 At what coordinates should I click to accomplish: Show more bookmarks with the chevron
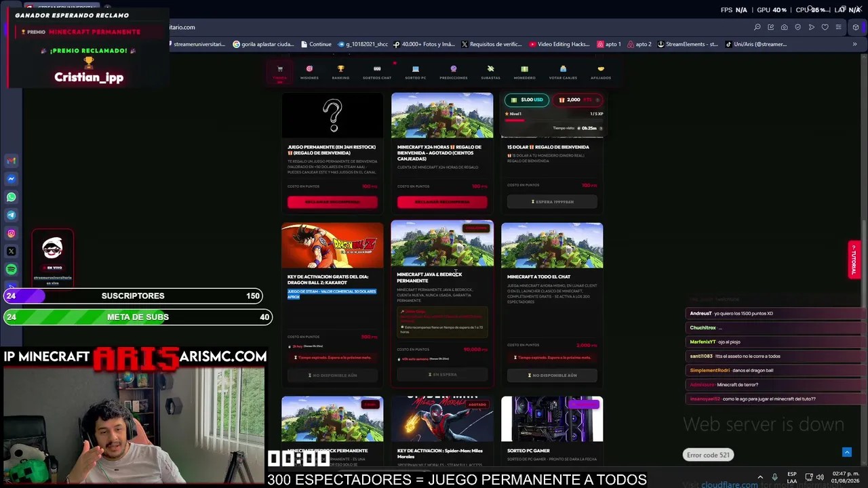(x=854, y=44)
